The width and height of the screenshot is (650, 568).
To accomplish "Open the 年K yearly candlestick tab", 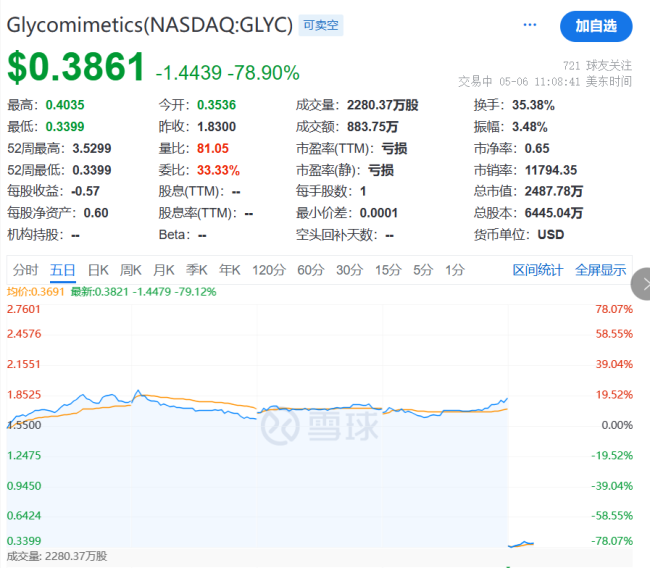I will click(x=230, y=270).
